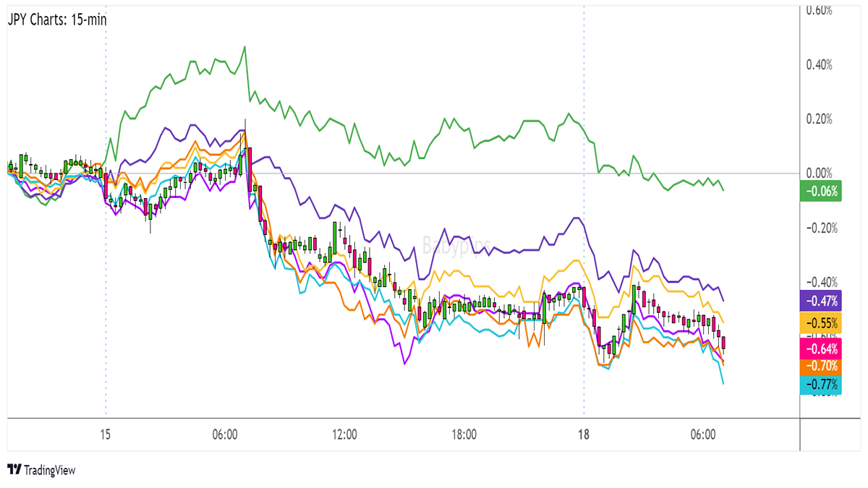Click the 0.40% price axis label
Screen dimensions: 868x488
click(820, 64)
